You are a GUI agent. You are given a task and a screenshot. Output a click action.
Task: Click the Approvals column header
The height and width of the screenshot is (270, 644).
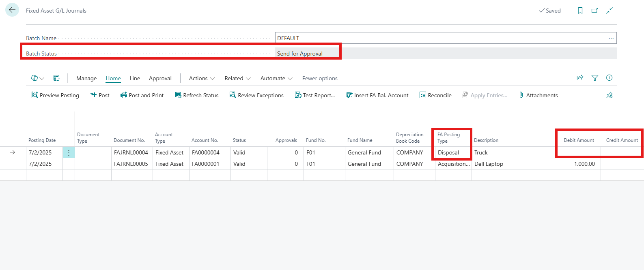click(x=286, y=140)
